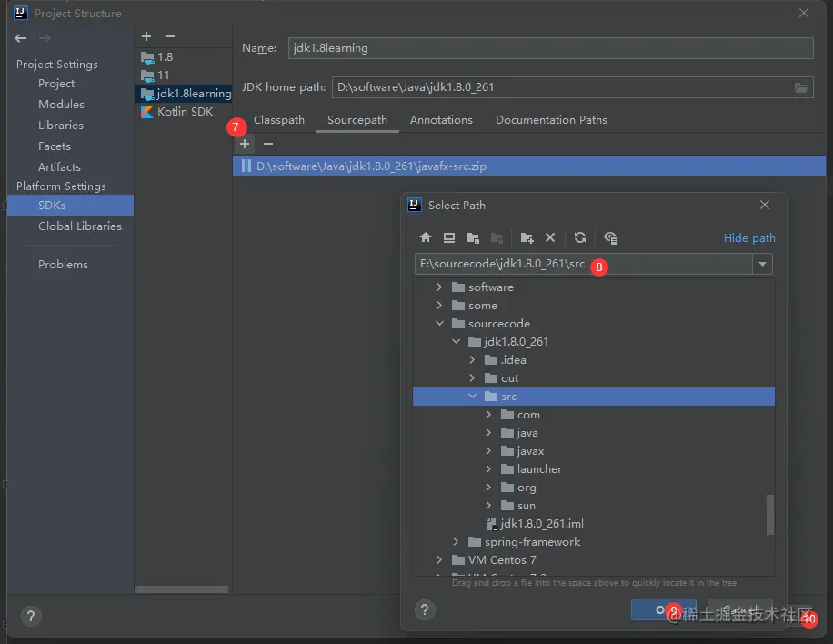Viewport: 833px width, 644px height.
Task: Expand the software folder
Action: point(439,287)
